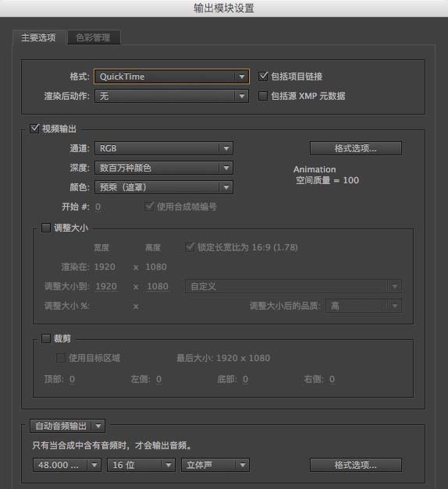448x489 pixels.
Task: Select the 主要选项 tab
Action: [38, 37]
